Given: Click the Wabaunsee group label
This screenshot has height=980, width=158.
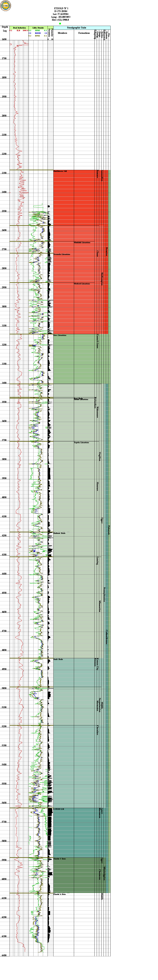Looking at the screenshot, I should pos(98,412).
